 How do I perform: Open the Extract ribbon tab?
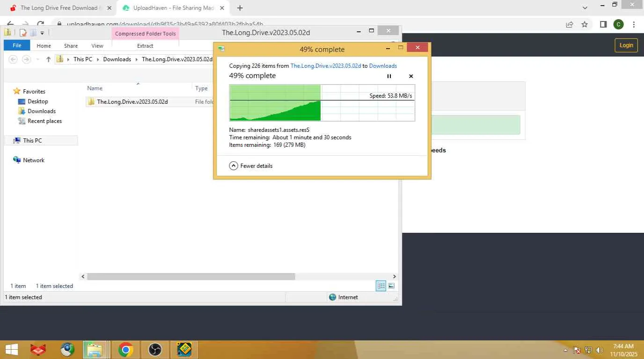click(145, 46)
